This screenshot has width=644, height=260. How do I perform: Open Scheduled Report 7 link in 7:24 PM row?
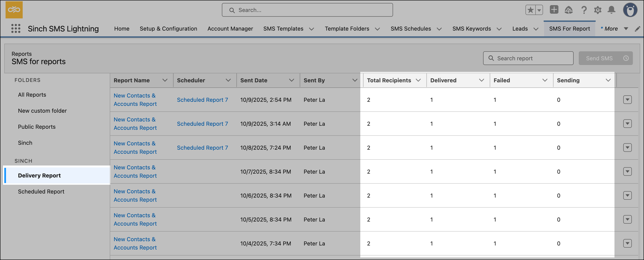click(x=202, y=148)
